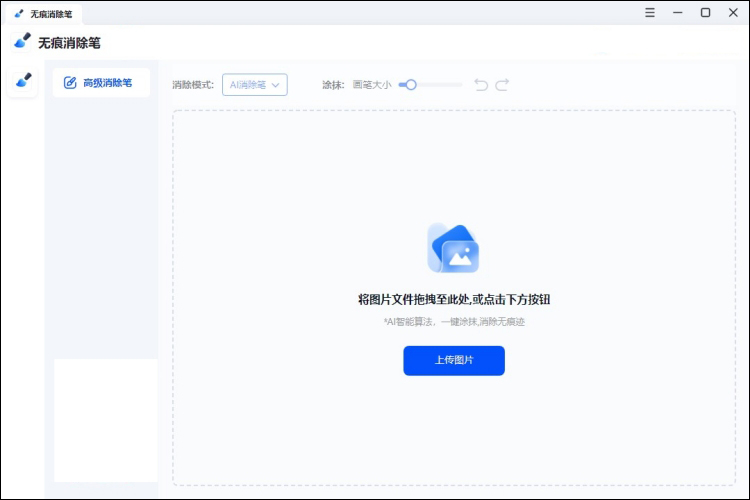Select the 无痕消除笔 window title tab
The width and height of the screenshot is (750, 500).
click(x=44, y=14)
